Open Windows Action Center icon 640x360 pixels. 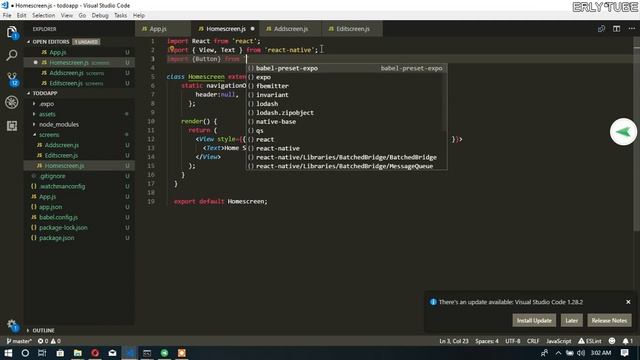pyautogui.click(x=624, y=353)
